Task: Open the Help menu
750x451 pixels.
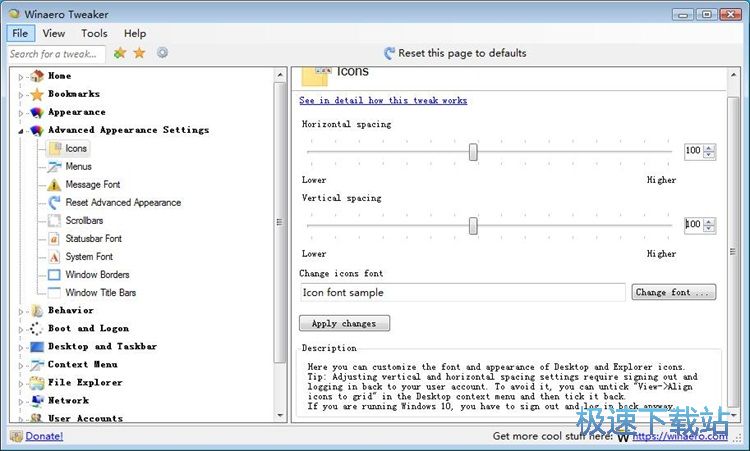Action: (135, 33)
